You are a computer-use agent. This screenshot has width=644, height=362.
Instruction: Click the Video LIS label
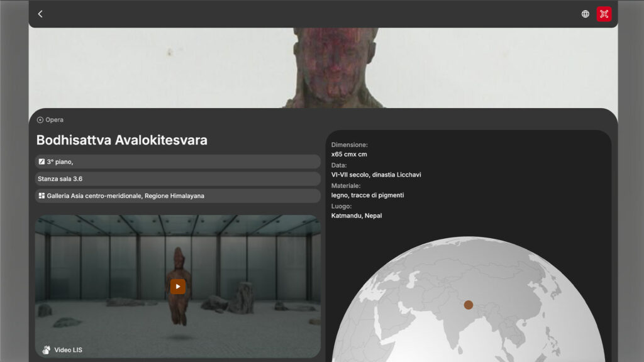(68, 350)
